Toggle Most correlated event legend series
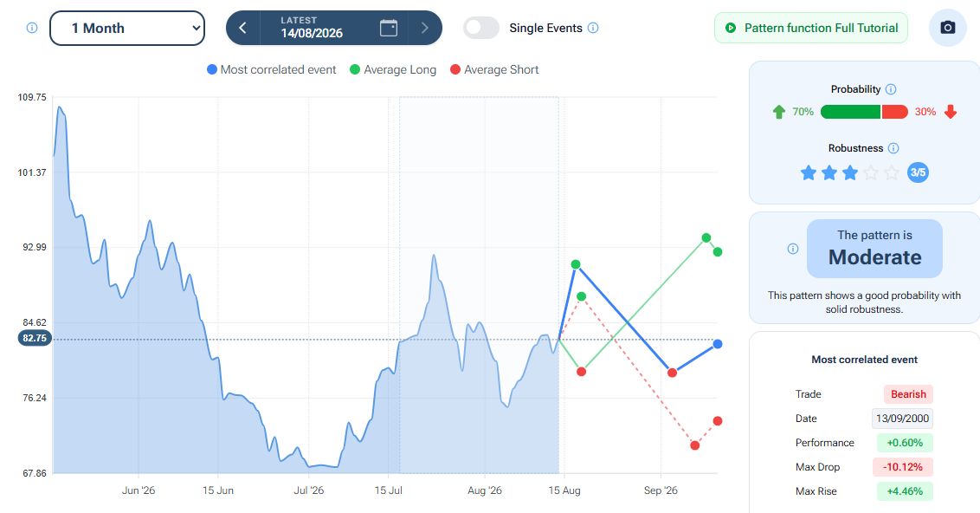980x513 pixels. point(271,69)
